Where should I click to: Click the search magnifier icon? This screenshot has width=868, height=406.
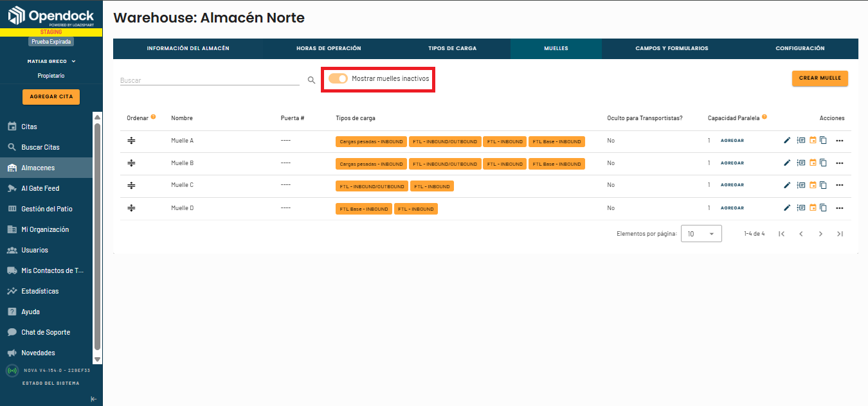[311, 80]
